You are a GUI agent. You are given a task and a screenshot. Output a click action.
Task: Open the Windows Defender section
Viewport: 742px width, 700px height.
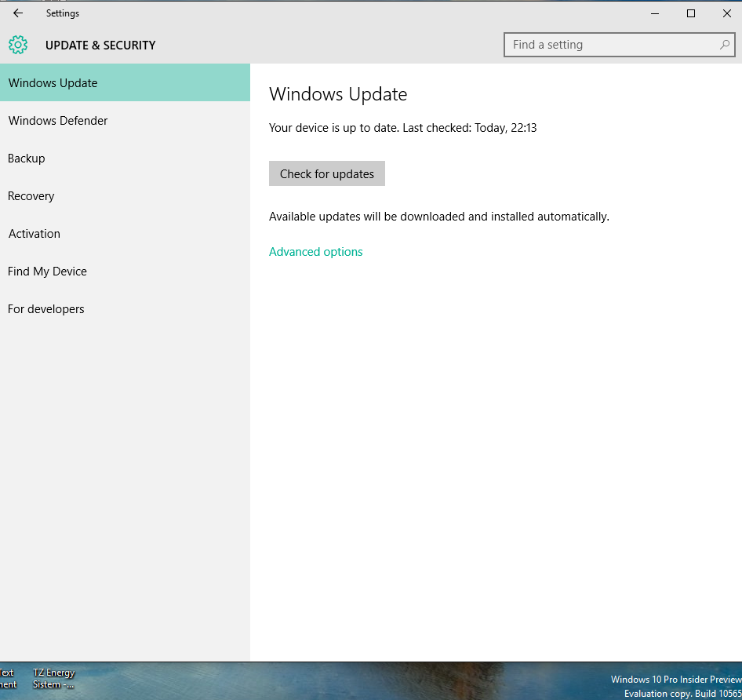click(x=125, y=121)
